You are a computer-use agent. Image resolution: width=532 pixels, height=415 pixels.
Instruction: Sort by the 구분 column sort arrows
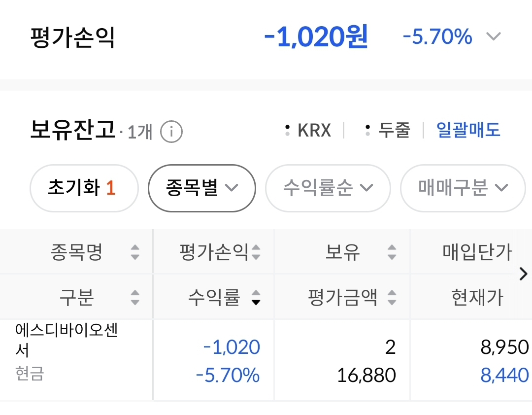135,298
